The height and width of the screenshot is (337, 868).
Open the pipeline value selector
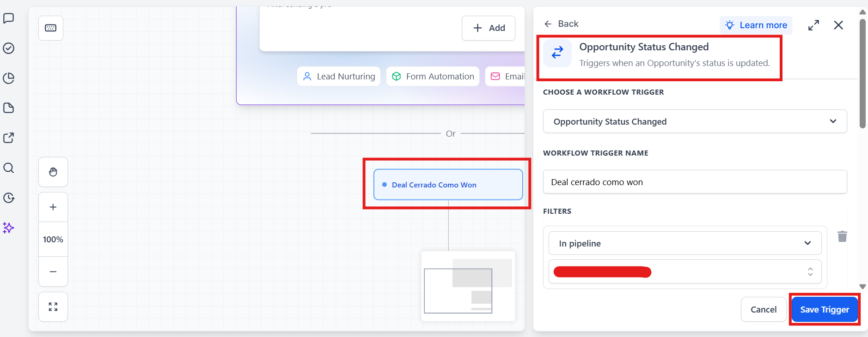685,271
